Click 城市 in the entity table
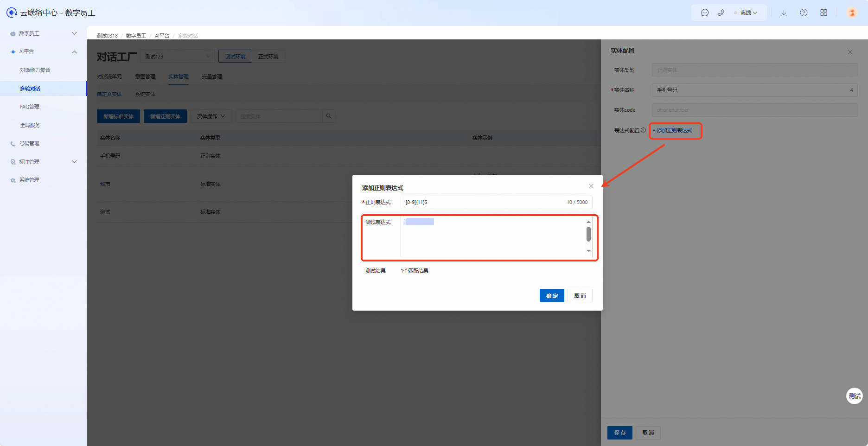The image size is (868, 446). click(x=105, y=185)
